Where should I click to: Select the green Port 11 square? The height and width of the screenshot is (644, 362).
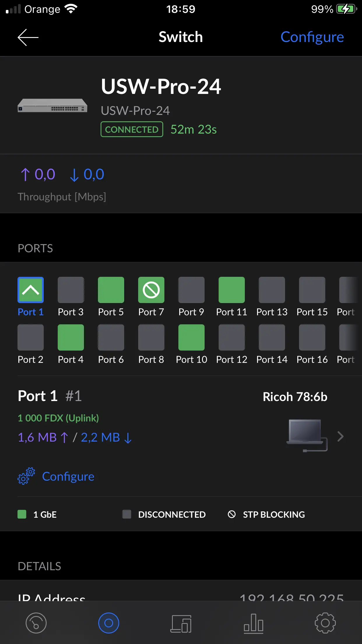(x=232, y=290)
